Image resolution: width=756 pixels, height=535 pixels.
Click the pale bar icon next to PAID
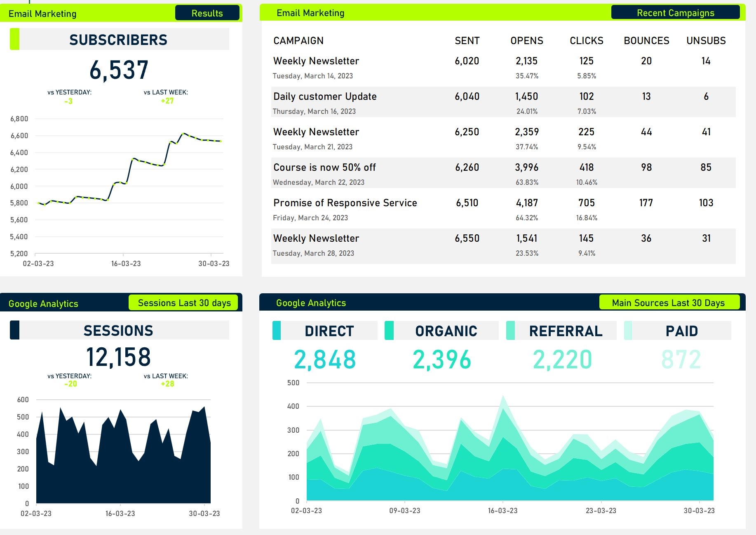[x=629, y=330]
